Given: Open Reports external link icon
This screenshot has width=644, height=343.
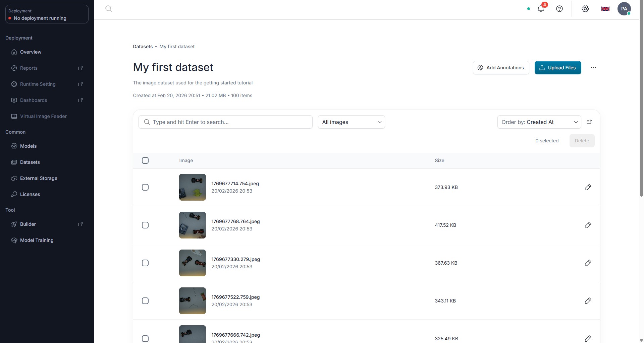Looking at the screenshot, I should (x=80, y=68).
